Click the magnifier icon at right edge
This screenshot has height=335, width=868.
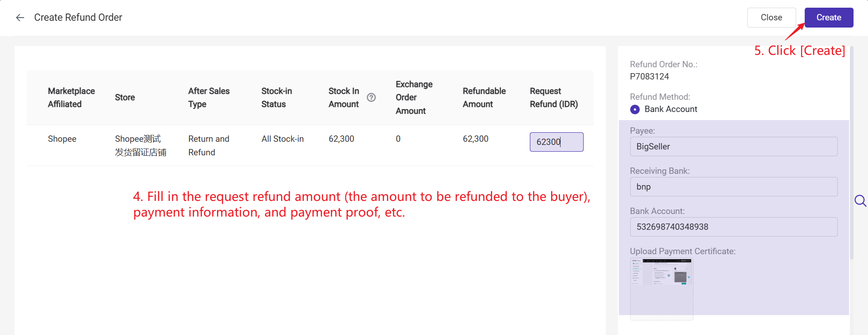pos(860,200)
